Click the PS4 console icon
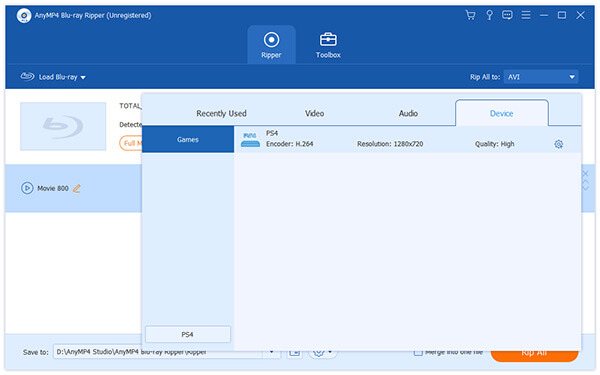The image size is (600, 375). pos(250,140)
